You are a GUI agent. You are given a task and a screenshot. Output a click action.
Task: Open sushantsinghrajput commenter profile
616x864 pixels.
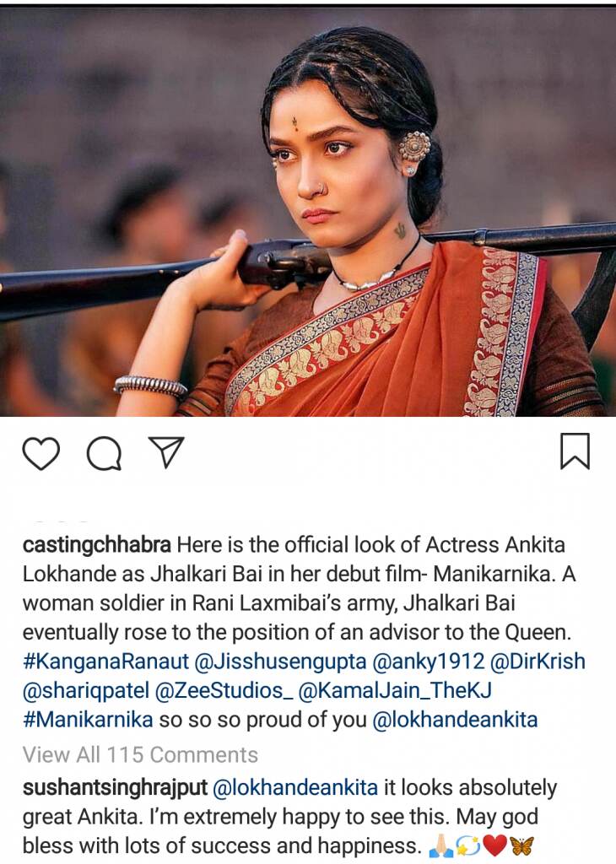click(115, 788)
